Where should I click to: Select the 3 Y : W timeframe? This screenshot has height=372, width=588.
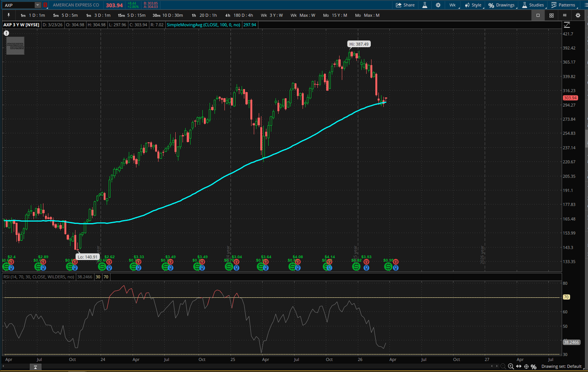(271, 15)
